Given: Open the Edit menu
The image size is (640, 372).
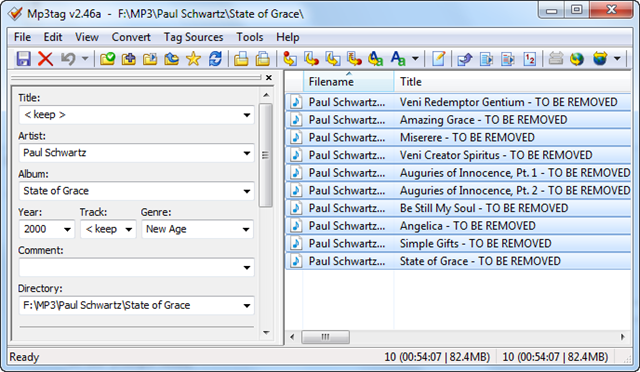Looking at the screenshot, I should pos(53,37).
